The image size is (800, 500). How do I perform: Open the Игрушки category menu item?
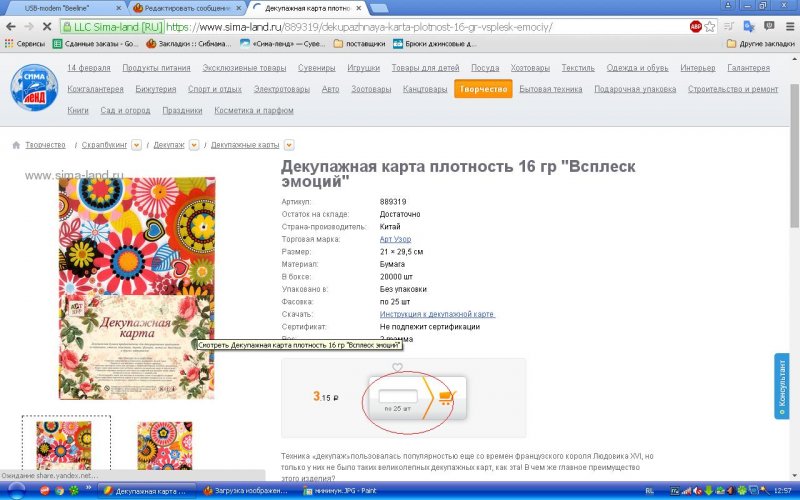pos(363,68)
